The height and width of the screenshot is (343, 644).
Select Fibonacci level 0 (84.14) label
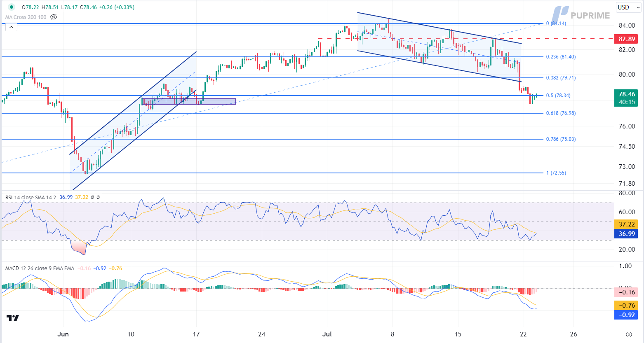[556, 23]
